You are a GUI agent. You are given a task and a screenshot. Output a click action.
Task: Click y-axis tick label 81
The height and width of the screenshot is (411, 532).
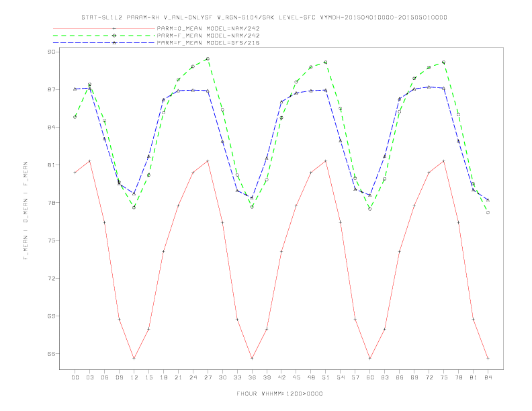tap(51, 165)
